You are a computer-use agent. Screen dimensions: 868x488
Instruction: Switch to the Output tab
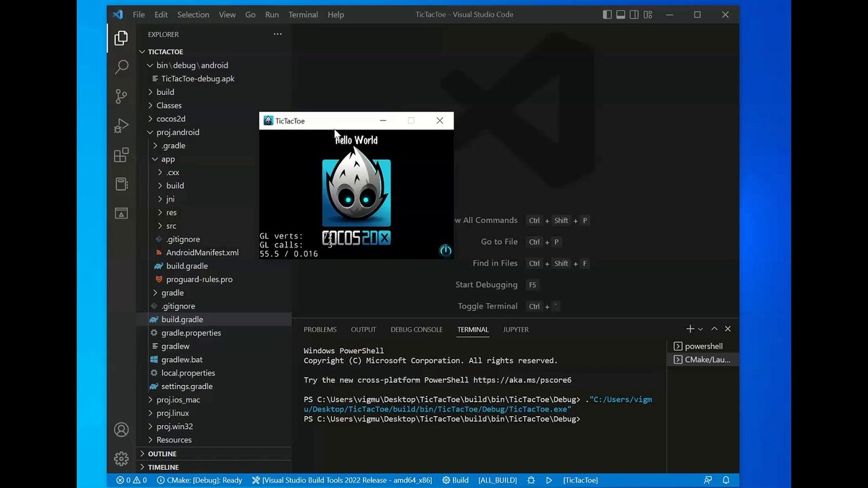363,329
